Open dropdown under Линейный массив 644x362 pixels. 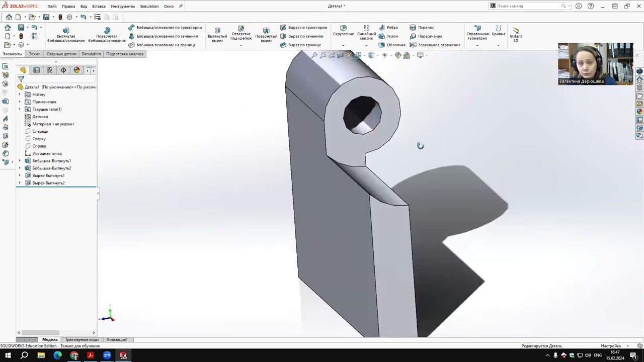point(366,46)
